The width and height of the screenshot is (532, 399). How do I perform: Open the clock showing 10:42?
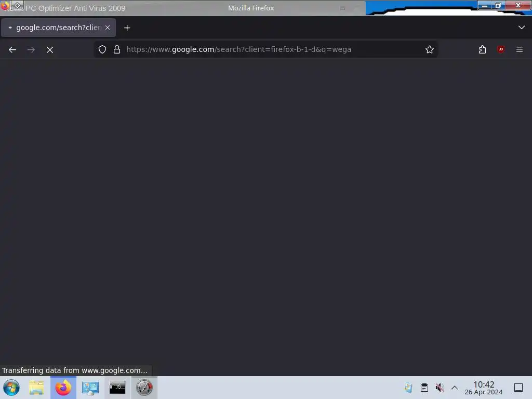[484, 388]
